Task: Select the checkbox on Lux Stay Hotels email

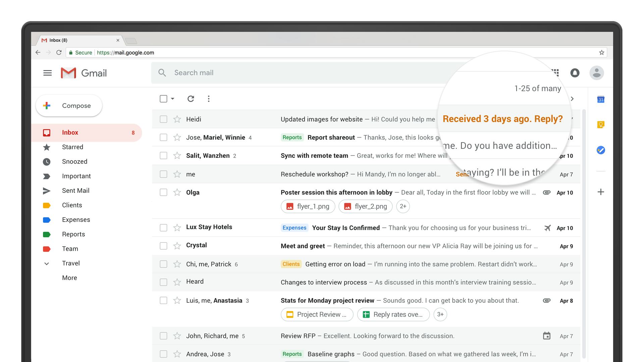Action: pyautogui.click(x=163, y=227)
